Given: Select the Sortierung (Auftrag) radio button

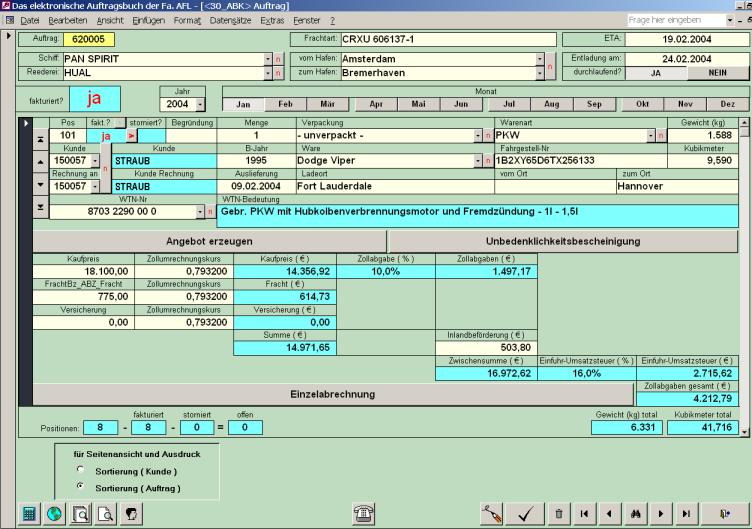Looking at the screenshot, I should [79, 485].
